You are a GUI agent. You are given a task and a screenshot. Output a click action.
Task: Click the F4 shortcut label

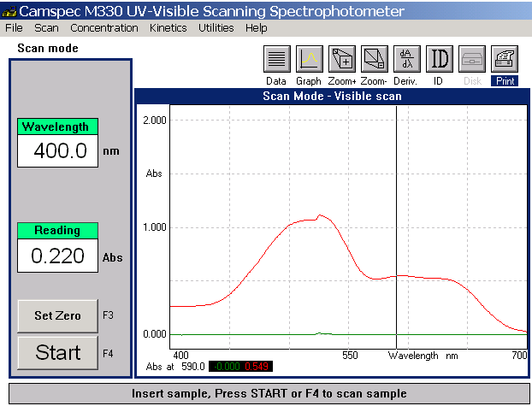(108, 354)
